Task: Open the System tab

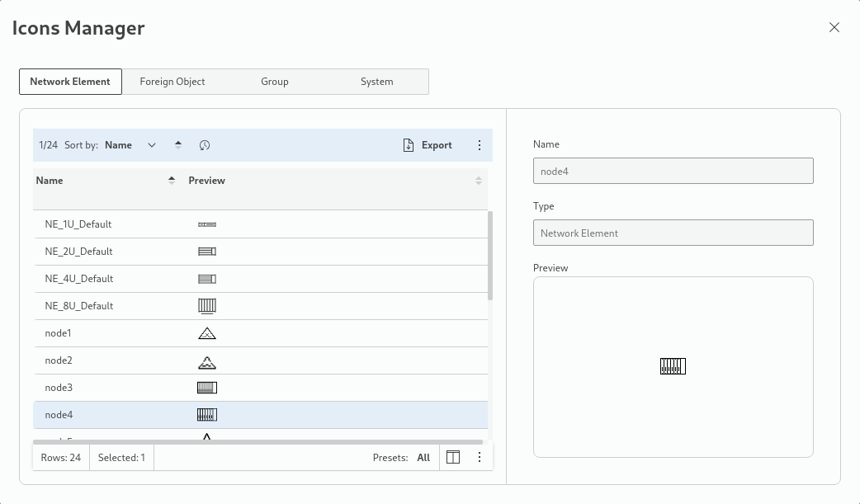Action: (x=376, y=82)
